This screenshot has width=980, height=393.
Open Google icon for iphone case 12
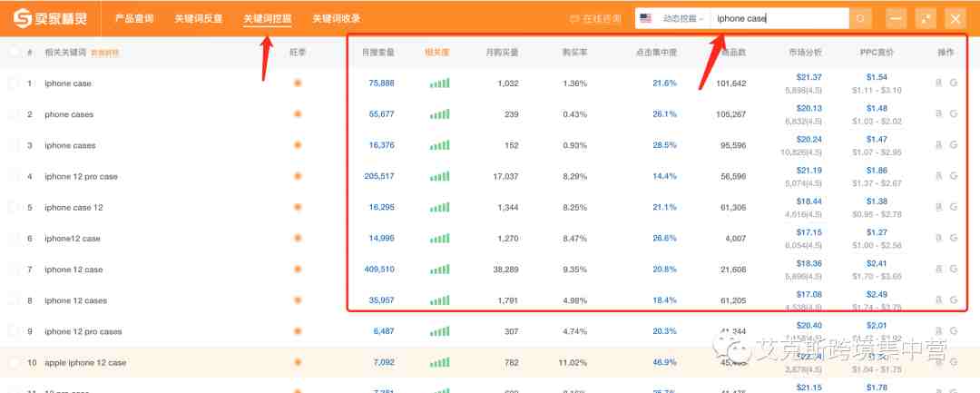[953, 208]
